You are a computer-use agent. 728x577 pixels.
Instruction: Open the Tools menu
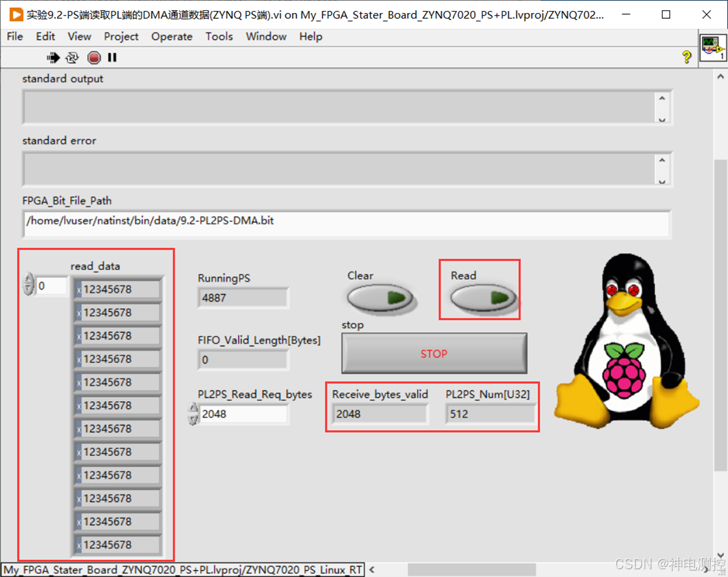click(219, 36)
